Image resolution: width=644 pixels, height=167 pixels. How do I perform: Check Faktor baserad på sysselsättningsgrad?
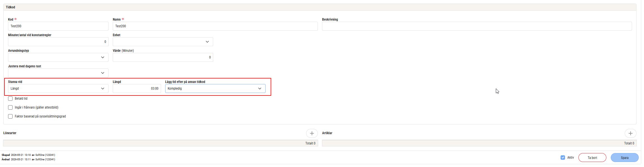coord(10,116)
